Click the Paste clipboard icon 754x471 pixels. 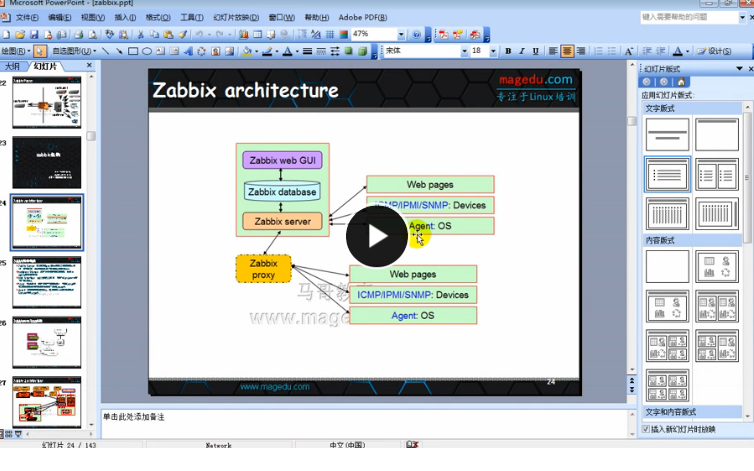pos(168,35)
